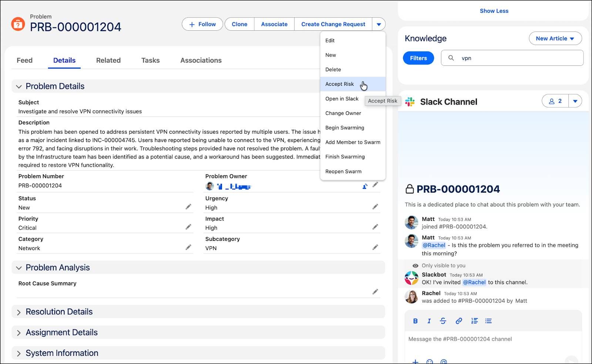Choose Finish Swarming from the menu
592x364 pixels.
point(353,157)
